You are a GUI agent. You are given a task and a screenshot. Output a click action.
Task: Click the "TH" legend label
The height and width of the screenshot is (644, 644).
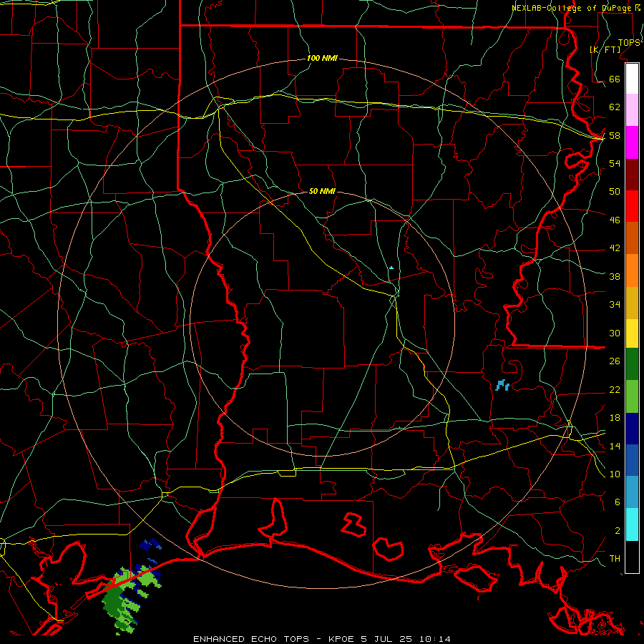615,559
